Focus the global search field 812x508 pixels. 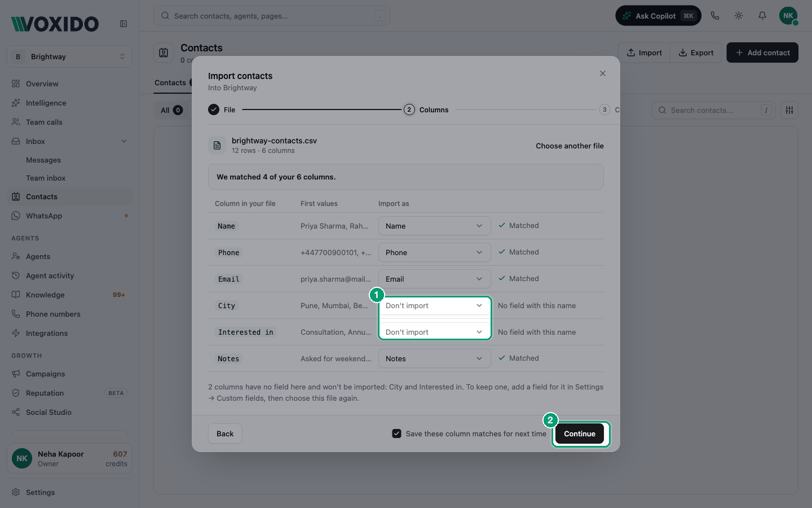pyautogui.click(x=272, y=16)
